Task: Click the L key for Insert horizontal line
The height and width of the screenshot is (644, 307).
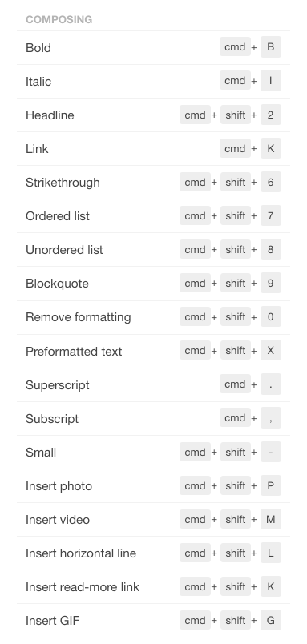Action: click(x=270, y=553)
